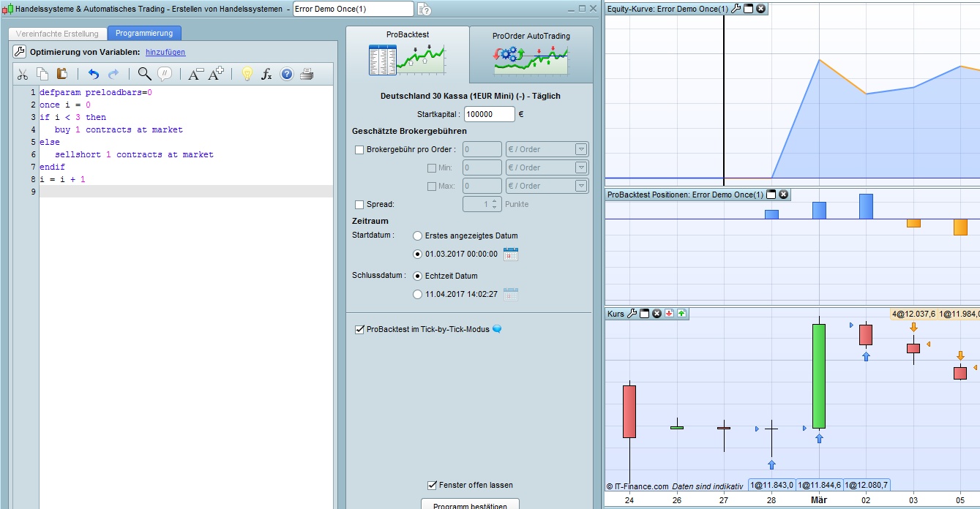Open the ProOrder AutoTrading tab
This screenshot has width=980, height=509.
click(531, 53)
